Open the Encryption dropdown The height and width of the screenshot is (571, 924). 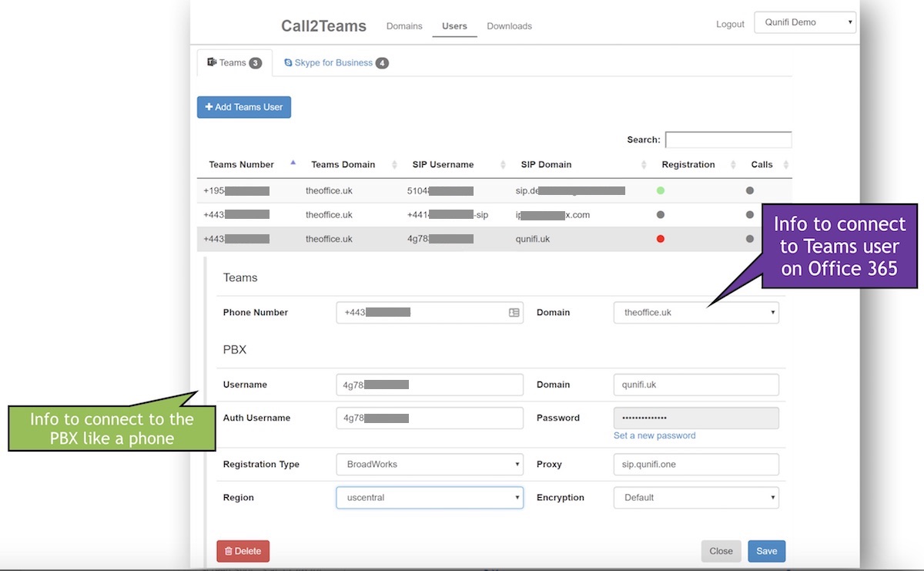(696, 498)
